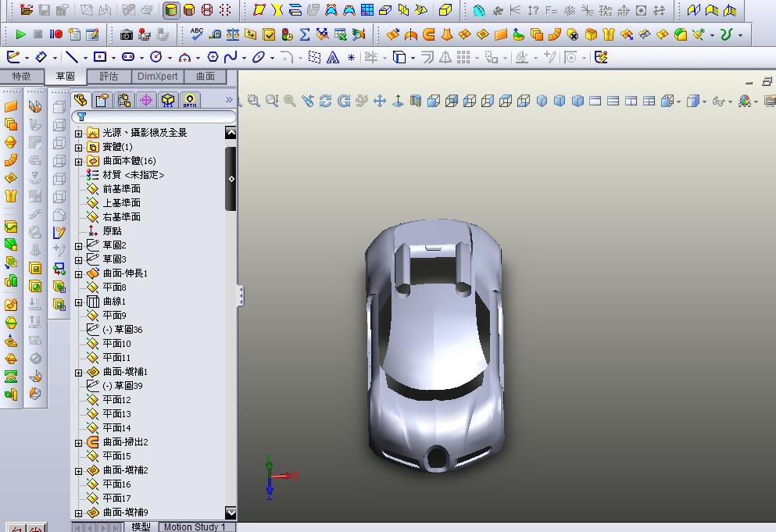Click the tree scroll down arrow
The width and height of the screenshot is (776, 532).
coord(231,512)
